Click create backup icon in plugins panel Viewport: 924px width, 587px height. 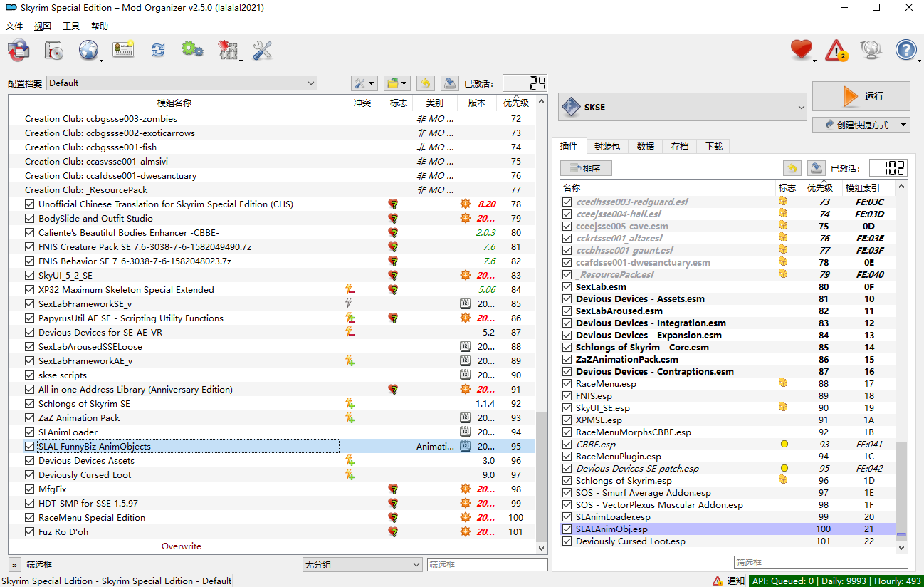click(x=816, y=168)
